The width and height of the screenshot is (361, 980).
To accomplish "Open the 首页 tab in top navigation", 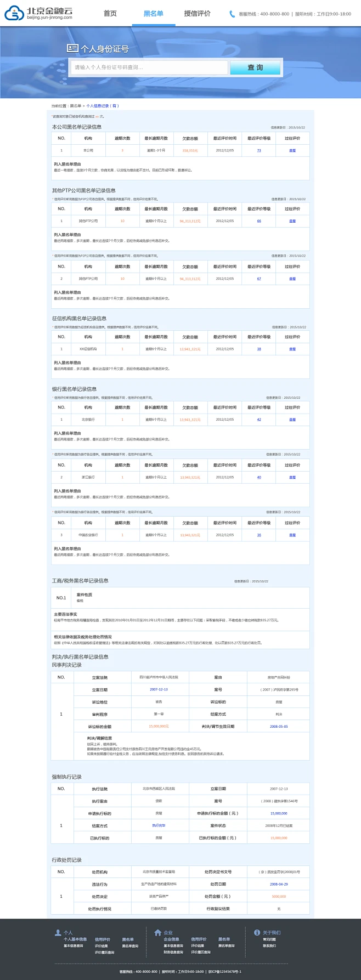I will (110, 14).
